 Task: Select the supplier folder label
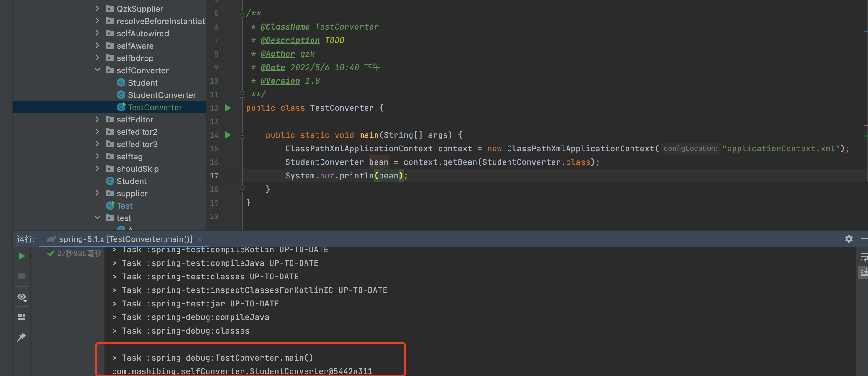[x=132, y=194]
